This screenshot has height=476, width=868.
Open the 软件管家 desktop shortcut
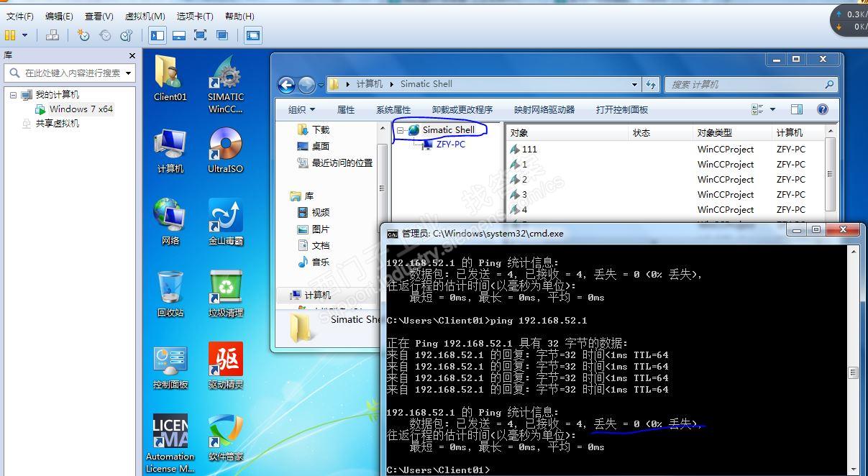tap(226, 438)
